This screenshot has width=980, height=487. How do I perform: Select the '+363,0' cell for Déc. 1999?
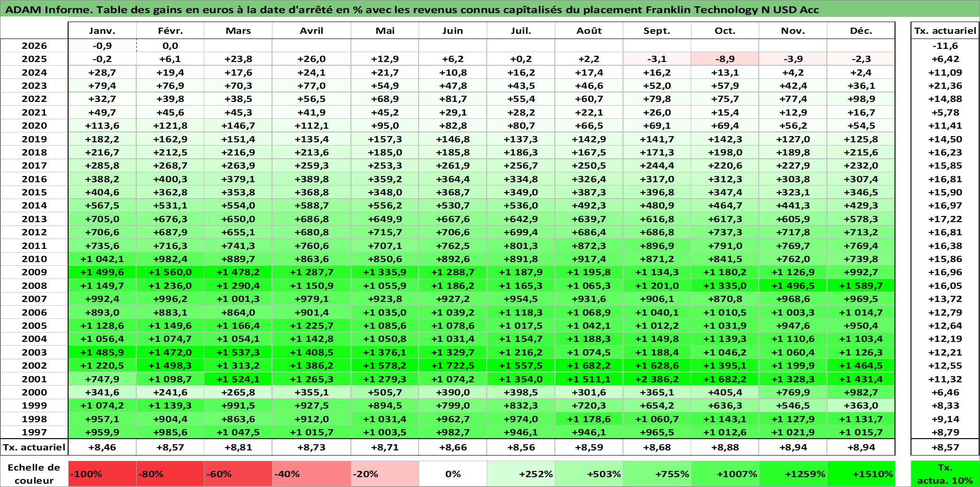tap(861, 405)
